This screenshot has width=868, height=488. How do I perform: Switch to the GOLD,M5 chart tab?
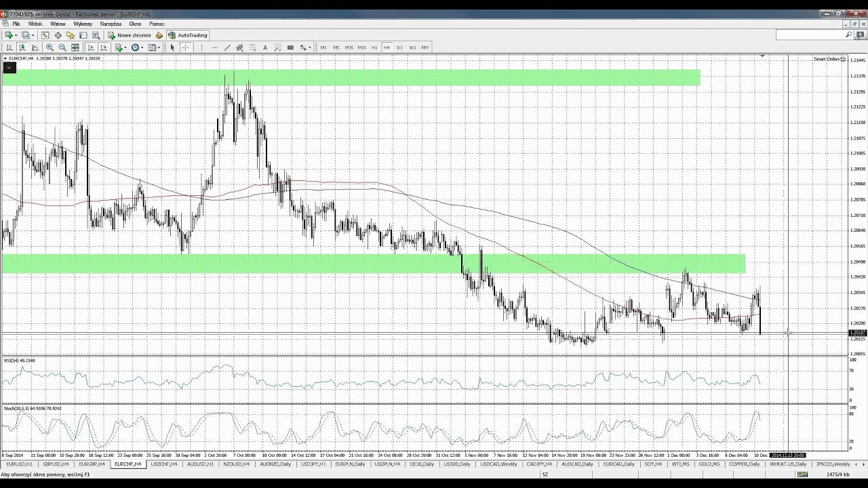[x=709, y=464]
